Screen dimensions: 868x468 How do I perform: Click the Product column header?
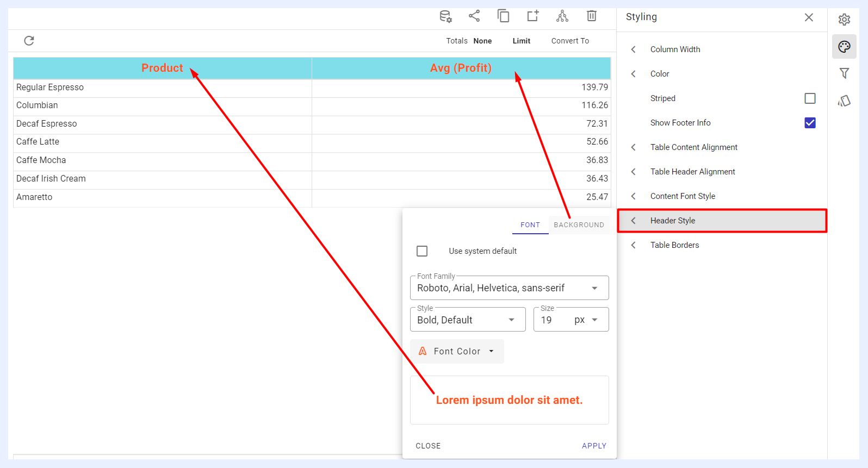163,68
